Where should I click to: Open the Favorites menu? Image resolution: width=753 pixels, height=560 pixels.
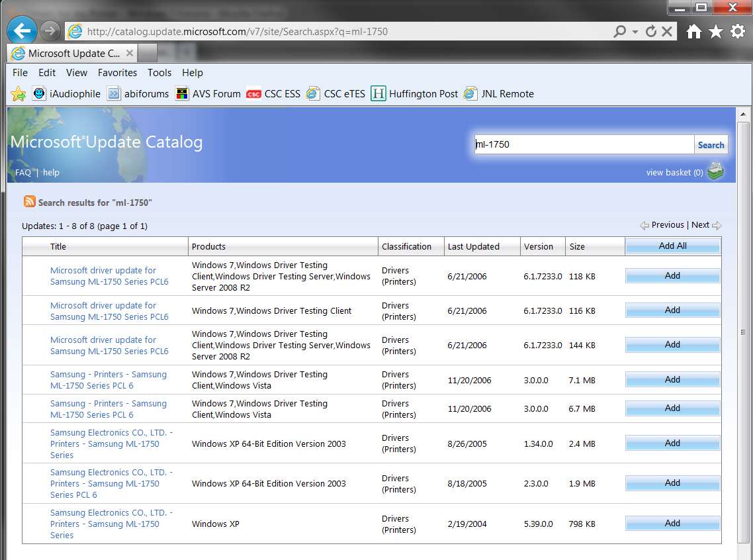[x=117, y=73]
